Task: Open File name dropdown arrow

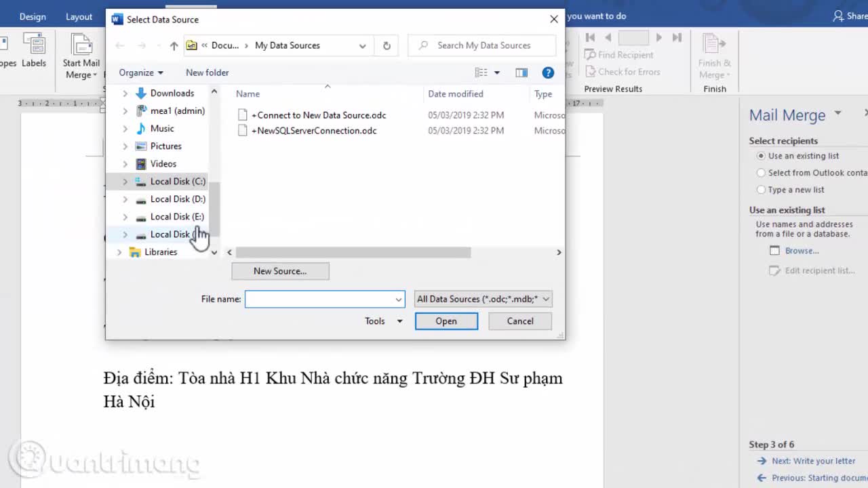Action: click(x=398, y=299)
